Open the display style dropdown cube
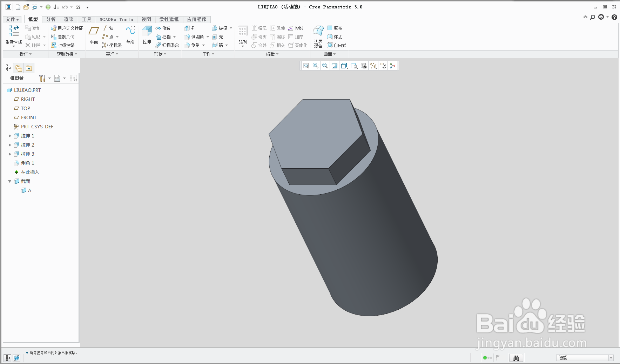Screen dimensions: 620x364 (x=344, y=66)
